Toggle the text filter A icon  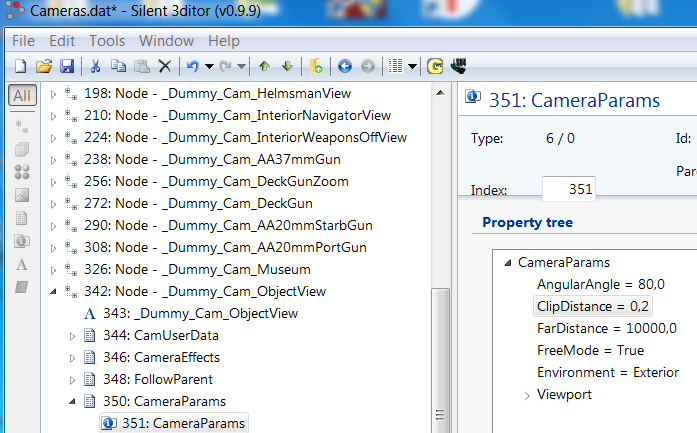21,265
